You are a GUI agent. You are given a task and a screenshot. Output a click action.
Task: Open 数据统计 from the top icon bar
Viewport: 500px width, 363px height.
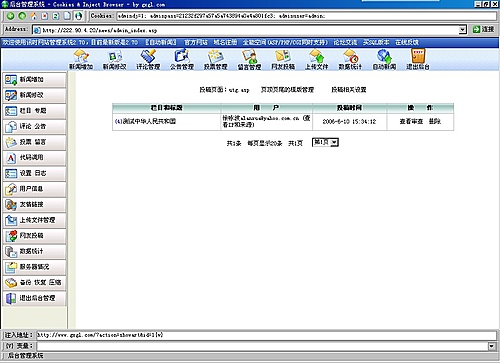[x=350, y=60]
